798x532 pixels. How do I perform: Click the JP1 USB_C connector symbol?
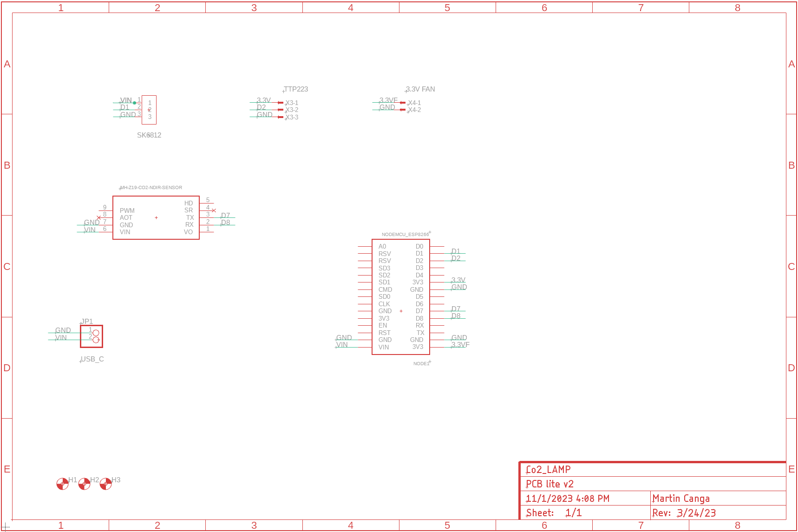coord(92,336)
